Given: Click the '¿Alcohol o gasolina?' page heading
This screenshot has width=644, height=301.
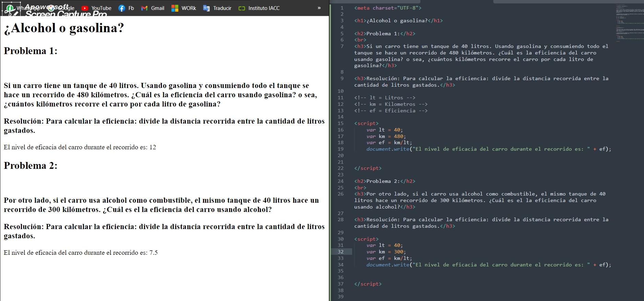Looking at the screenshot, I should 64,28.
